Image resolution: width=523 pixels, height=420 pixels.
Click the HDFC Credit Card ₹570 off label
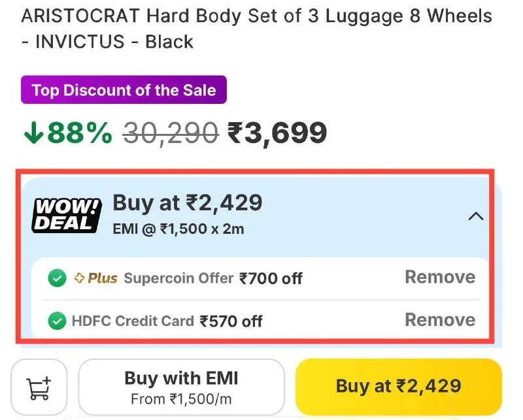167,321
